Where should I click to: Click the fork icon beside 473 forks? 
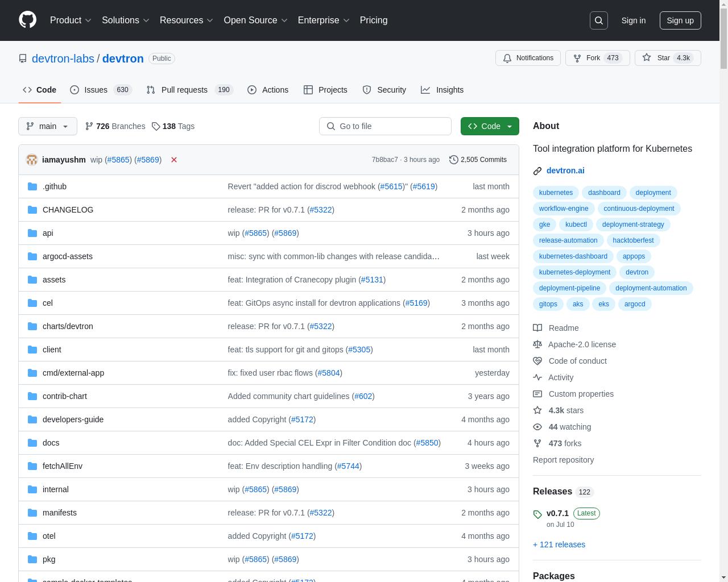pyautogui.click(x=537, y=443)
